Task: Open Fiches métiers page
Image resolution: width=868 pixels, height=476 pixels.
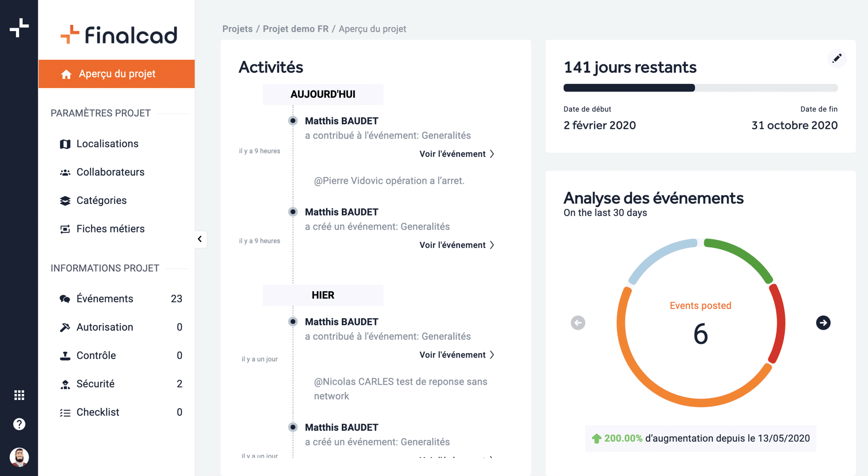Action: coord(110,229)
